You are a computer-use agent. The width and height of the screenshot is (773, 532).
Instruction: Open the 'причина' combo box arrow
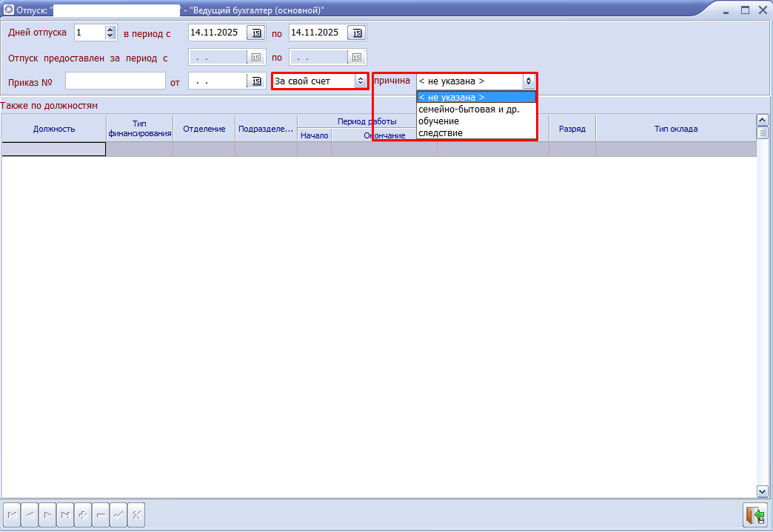529,81
